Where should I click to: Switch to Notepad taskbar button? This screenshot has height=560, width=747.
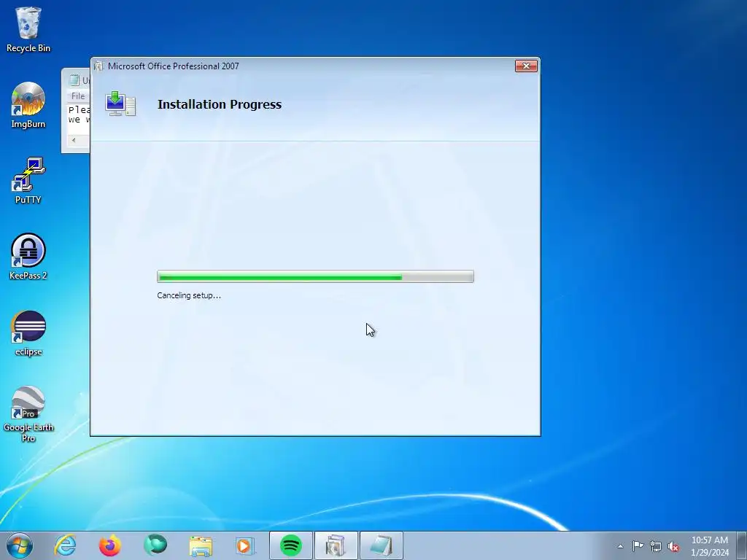381,545
